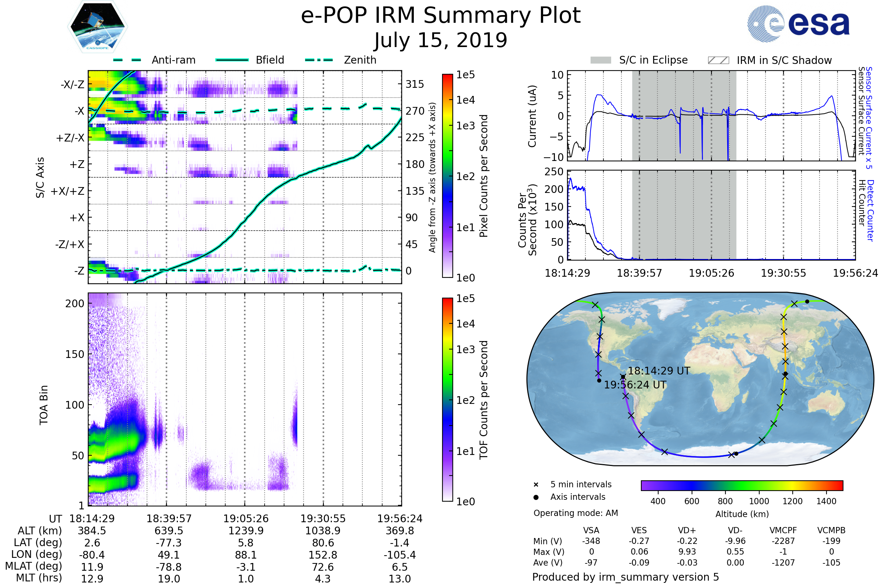The height and width of the screenshot is (588, 882).
Task: Click the IRM in S/C Shadow hatched patch
Action: pos(718,60)
